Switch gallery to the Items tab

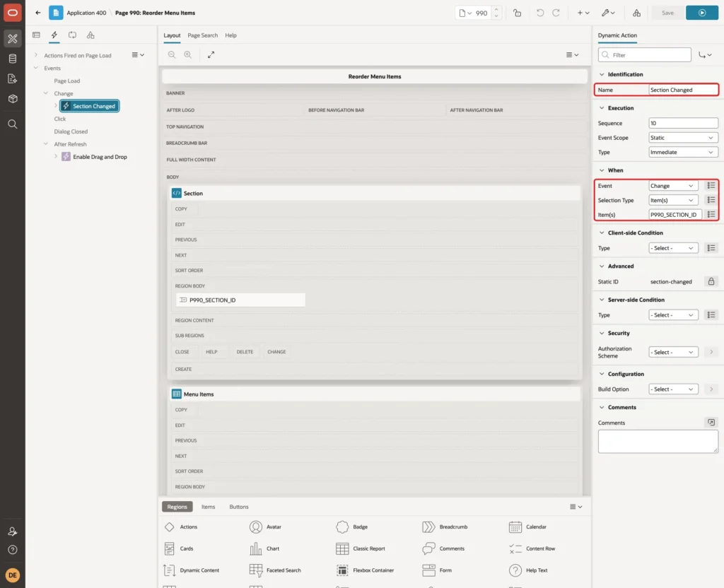click(209, 507)
